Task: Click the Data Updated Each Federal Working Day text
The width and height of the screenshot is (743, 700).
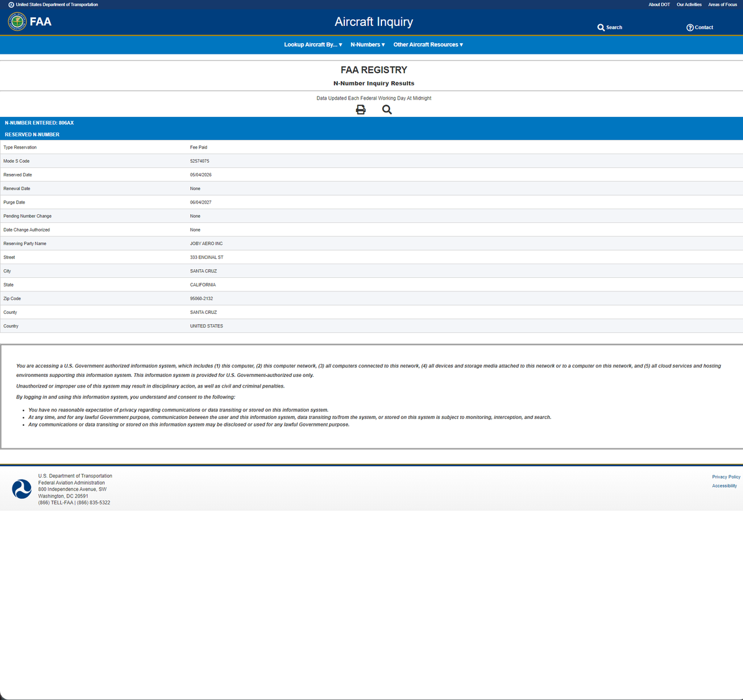Action: coord(374,98)
